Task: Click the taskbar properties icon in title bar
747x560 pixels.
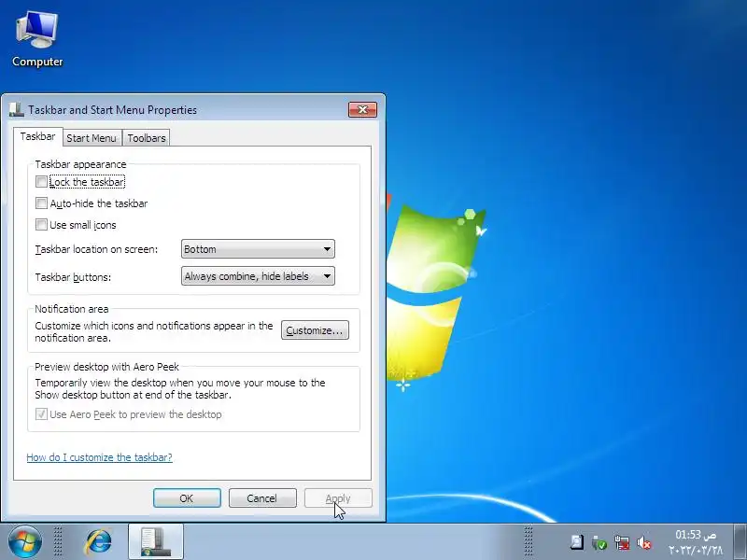Action: point(17,109)
